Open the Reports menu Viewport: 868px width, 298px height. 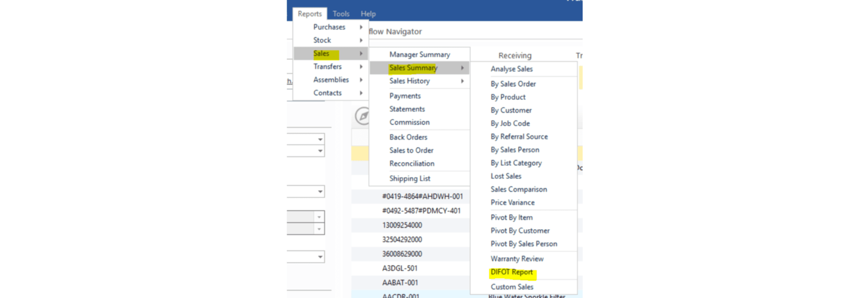tap(309, 14)
